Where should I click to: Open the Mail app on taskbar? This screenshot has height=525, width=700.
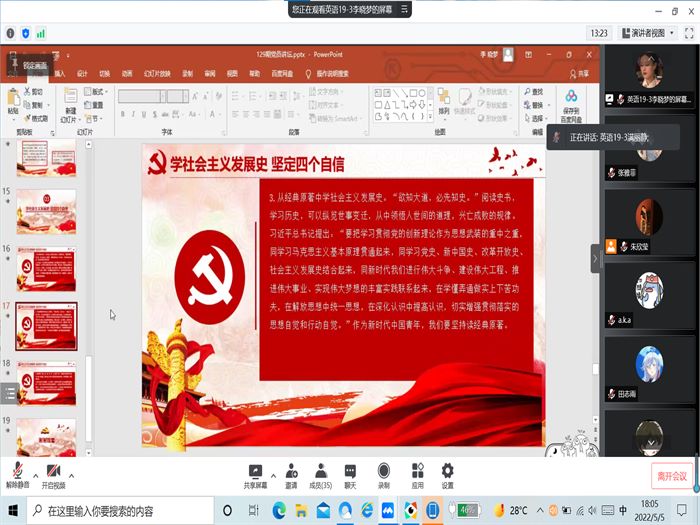tap(323, 511)
